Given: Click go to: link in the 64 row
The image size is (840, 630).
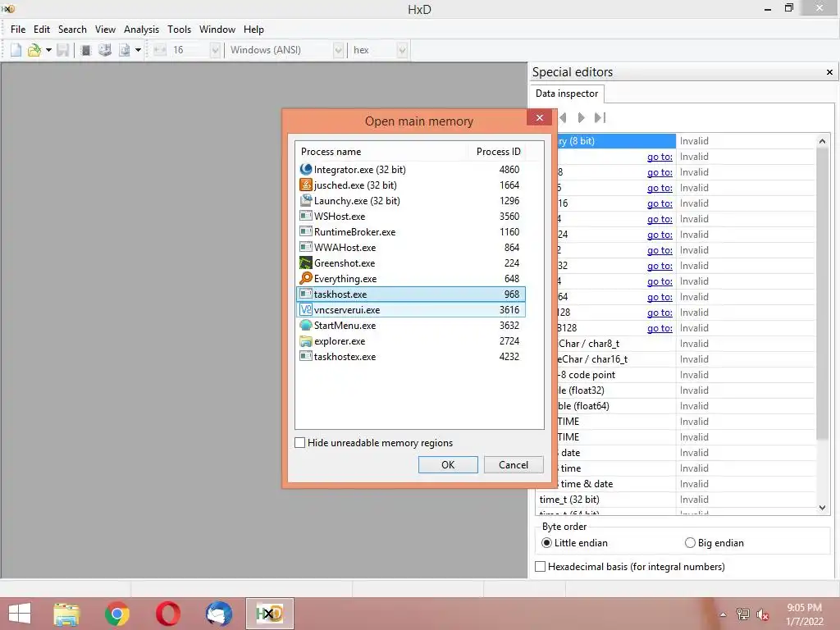Looking at the screenshot, I should pyautogui.click(x=660, y=297).
